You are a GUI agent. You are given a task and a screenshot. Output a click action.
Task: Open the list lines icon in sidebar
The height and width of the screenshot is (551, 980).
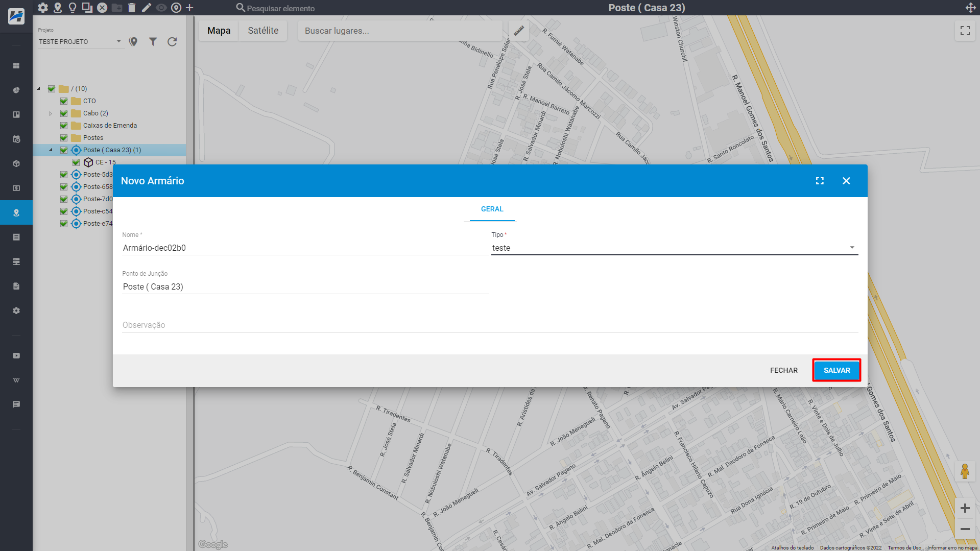click(16, 237)
